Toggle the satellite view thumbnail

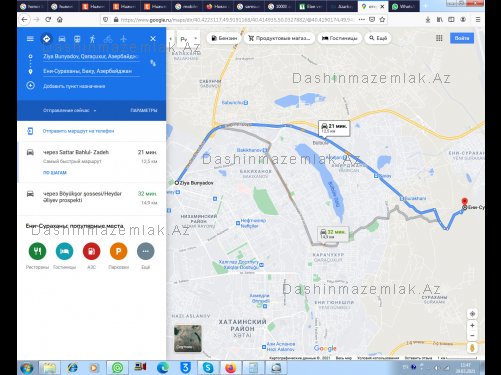[188, 338]
